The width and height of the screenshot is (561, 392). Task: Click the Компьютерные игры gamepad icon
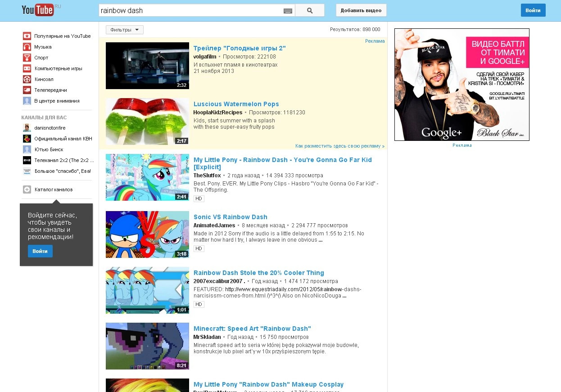click(x=27, y=68)
